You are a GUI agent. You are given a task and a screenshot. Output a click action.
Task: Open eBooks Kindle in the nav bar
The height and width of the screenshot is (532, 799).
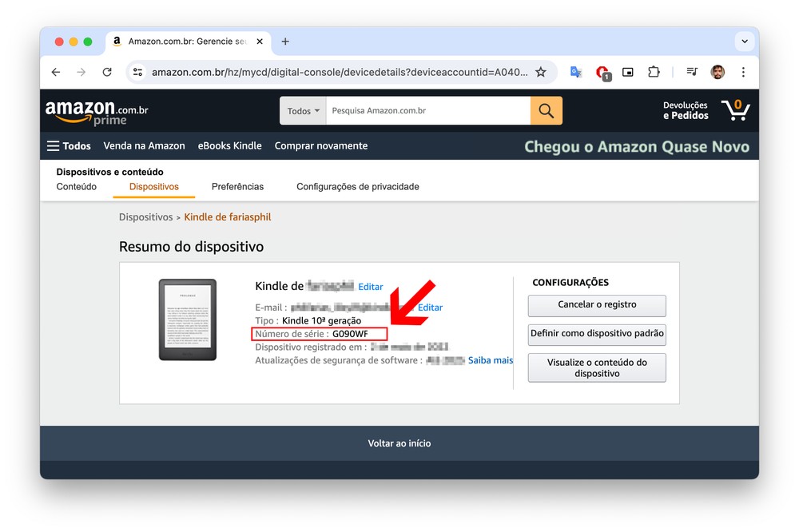pos(230,145)
